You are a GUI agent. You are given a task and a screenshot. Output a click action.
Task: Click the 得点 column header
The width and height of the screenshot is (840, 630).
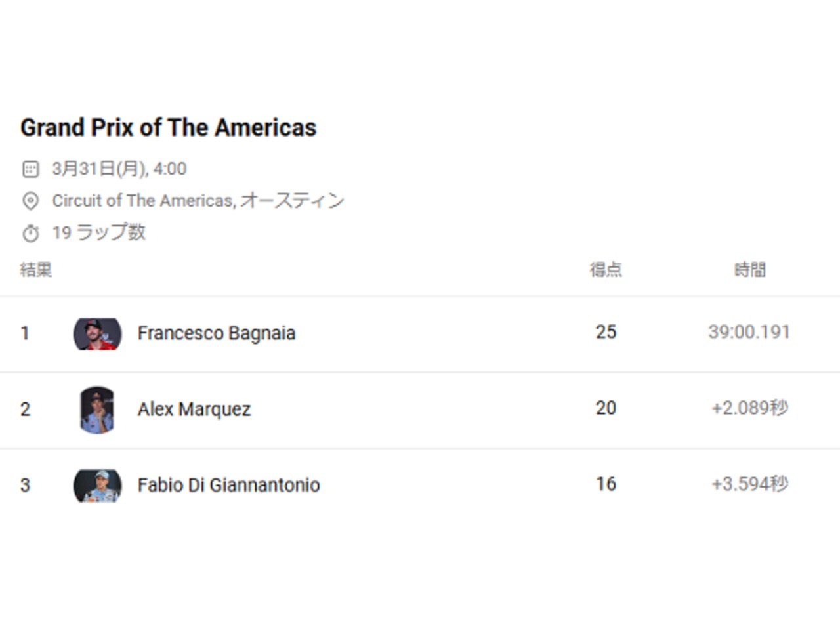[x=605, y=270]
